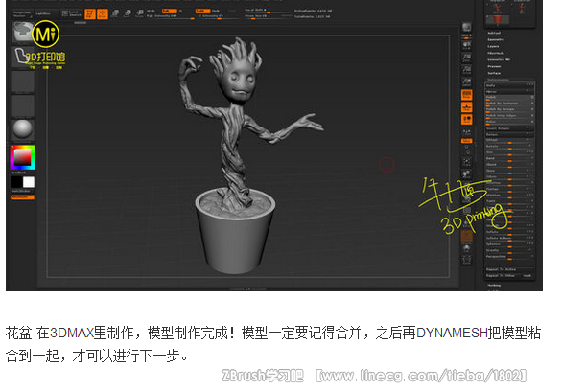Viewport: 562px width, 392px height.
Task: Toggle the orange XYZ rotation button
Action: [466, 141]
